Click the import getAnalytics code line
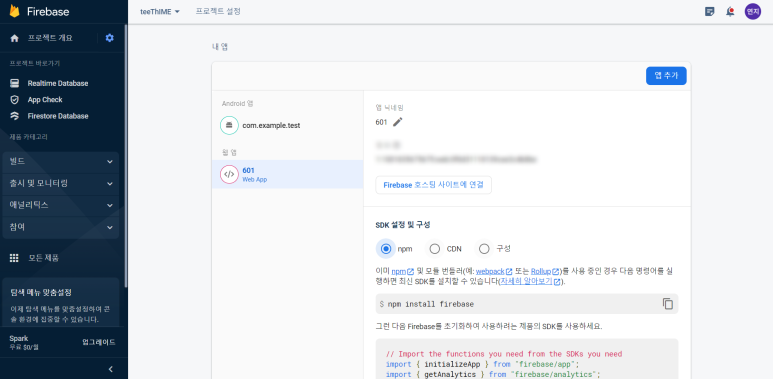This screenshot has height=379, width=773. click(493, 375)
